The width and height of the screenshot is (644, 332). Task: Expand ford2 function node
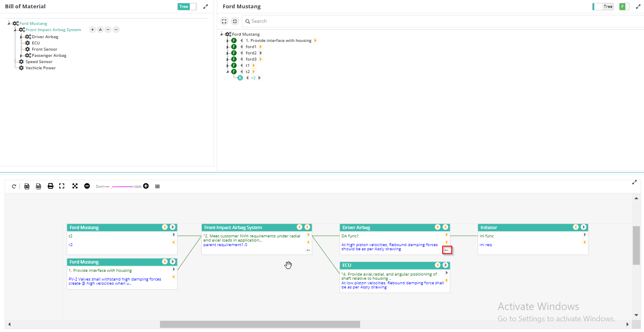pos(228,53)
